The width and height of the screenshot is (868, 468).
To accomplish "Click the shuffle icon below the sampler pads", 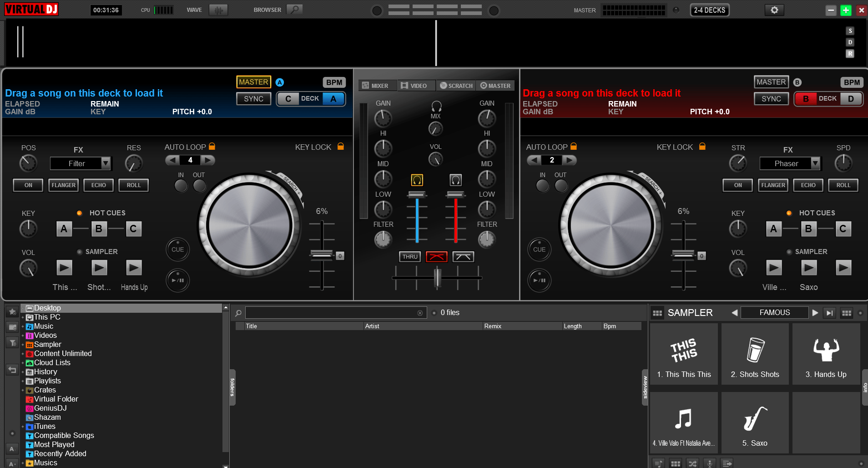I will pos(693,463).
